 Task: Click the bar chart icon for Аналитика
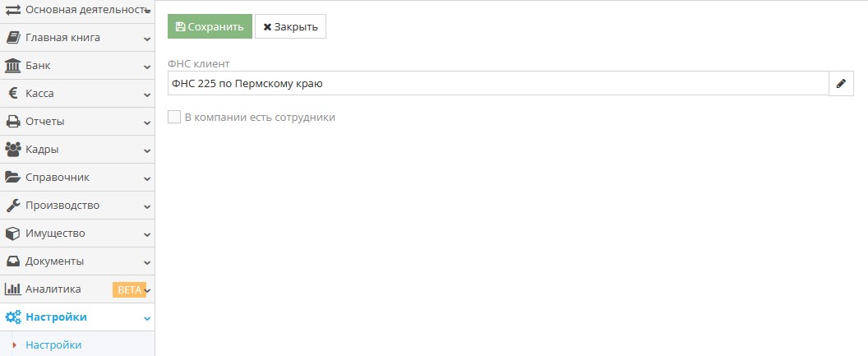12,289
